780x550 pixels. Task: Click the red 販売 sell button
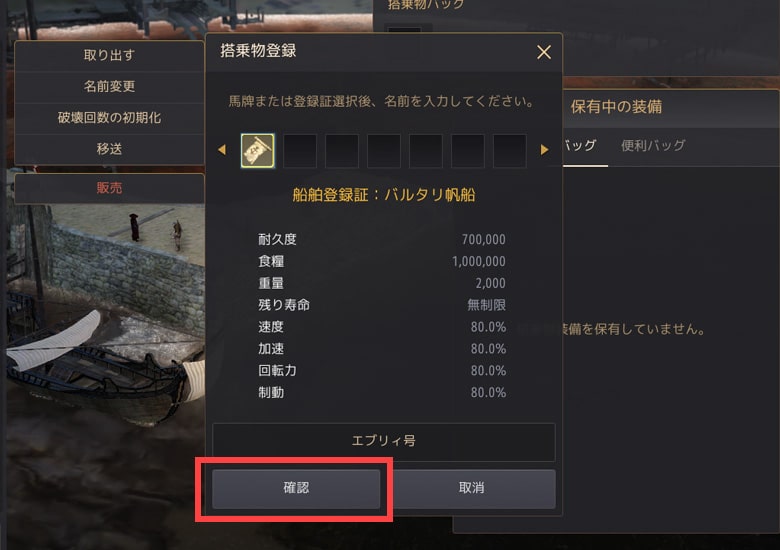109,188
